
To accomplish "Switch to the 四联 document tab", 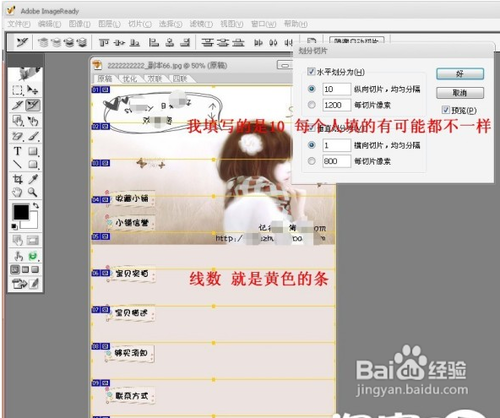I will [x=180, y=79].
